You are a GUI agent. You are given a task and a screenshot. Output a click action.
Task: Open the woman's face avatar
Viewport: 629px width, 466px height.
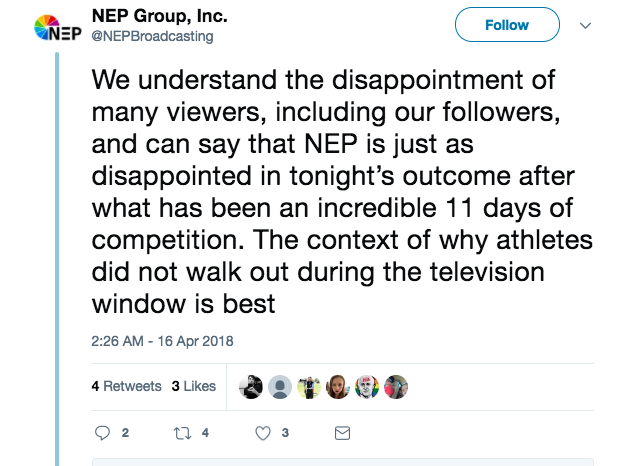pyautogui.click(x=337, y=387)
